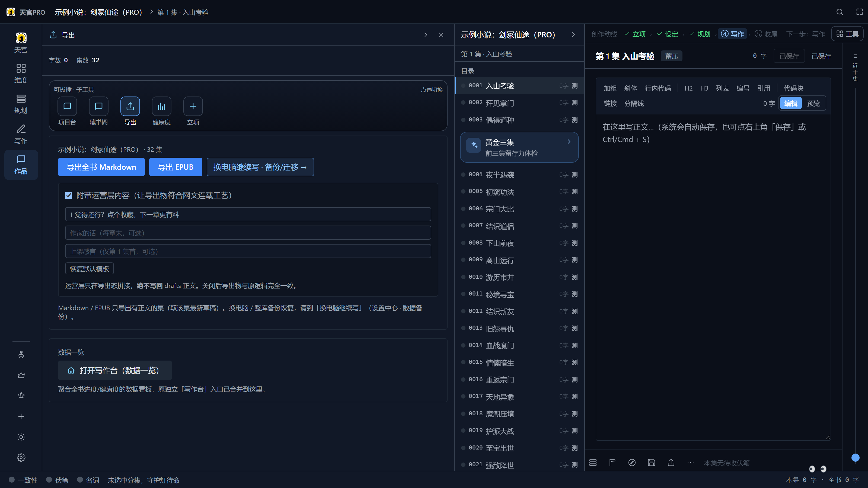Select the 健康度 sub-tool icon
This screenshot has width=868, height=488.
(x=161, y=107)
